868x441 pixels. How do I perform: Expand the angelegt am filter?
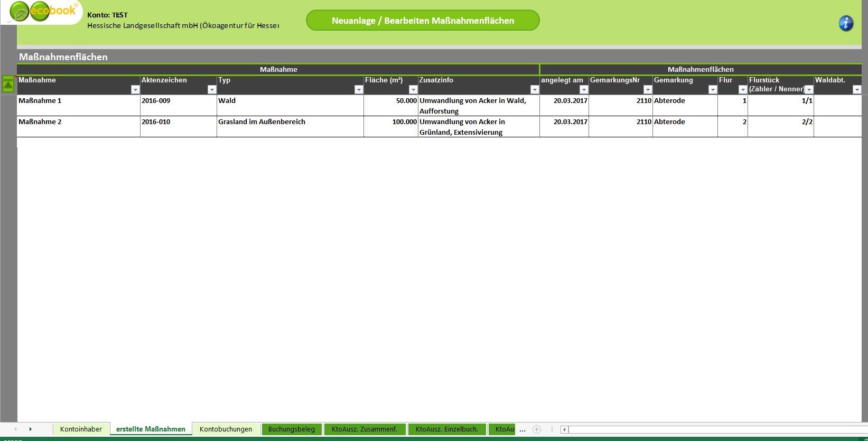tap(584, 90)
